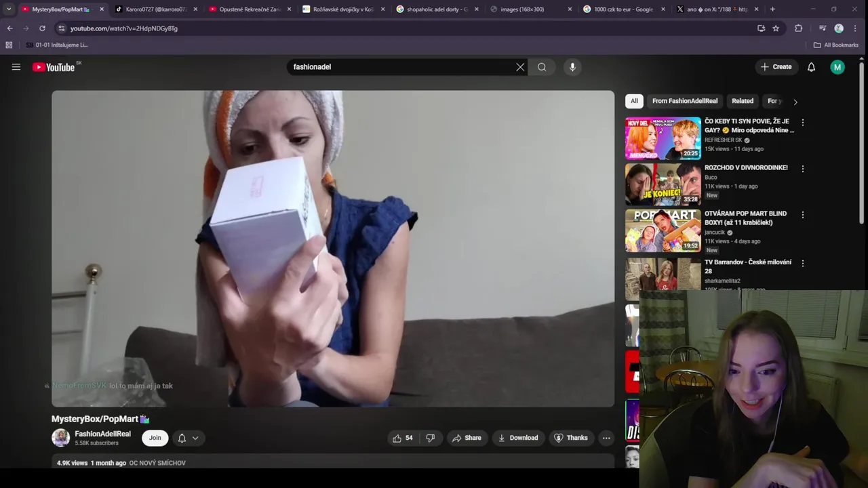This screenshot has width=868, height=488.
Task: Bookmark this page with the star
Action: click(x=776, y=28)
